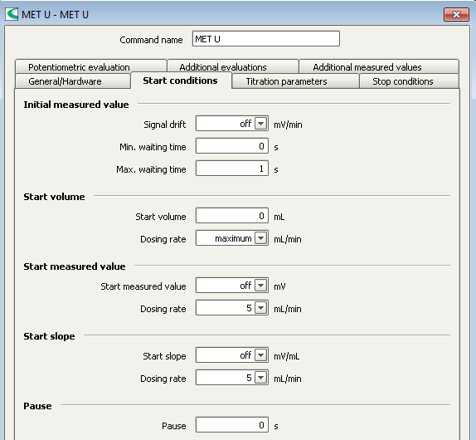
Task: Open the Start measured value dropdown arrow
Action: pos(261,286)
